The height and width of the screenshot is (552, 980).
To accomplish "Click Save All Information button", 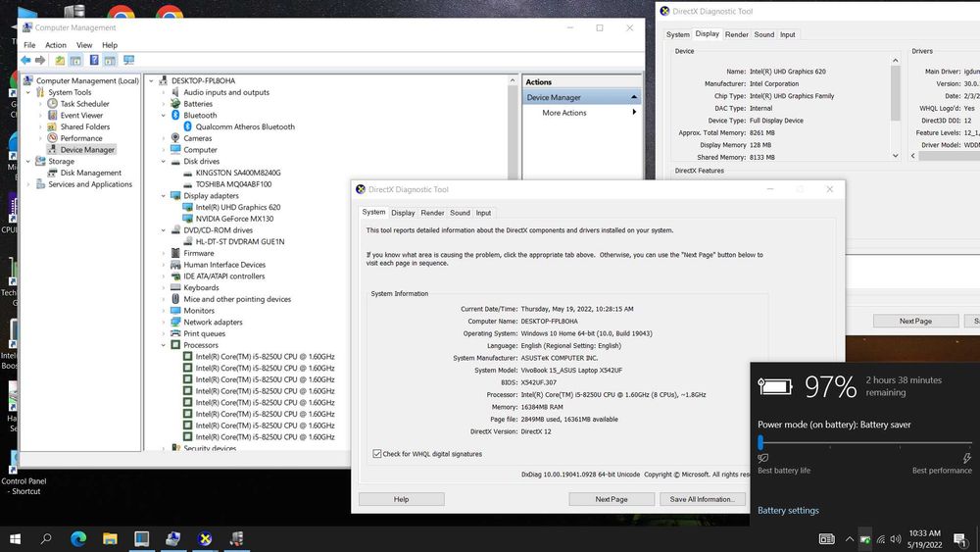I will pos(702,499).
